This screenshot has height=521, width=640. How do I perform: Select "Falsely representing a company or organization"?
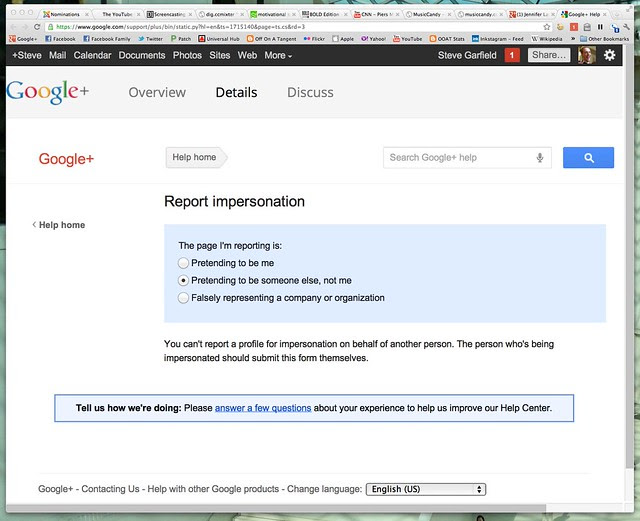(x=183, y=298)
